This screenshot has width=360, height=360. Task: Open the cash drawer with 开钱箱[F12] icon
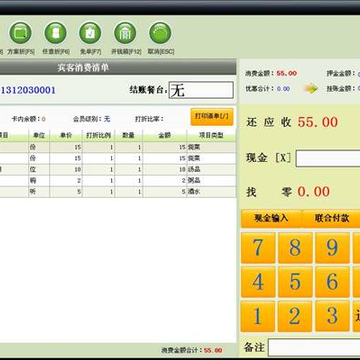(x=125, y=33)
